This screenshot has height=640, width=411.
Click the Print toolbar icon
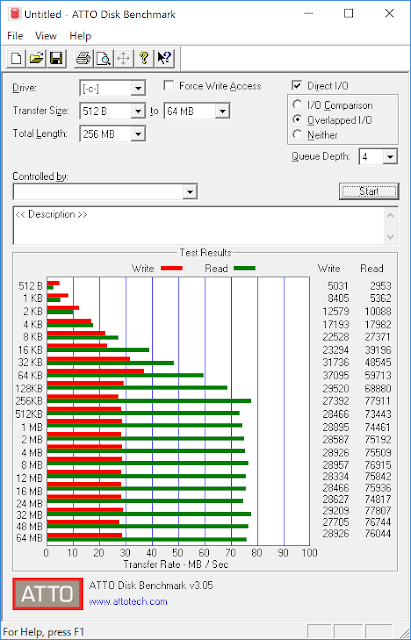click(x=84, y=58)
